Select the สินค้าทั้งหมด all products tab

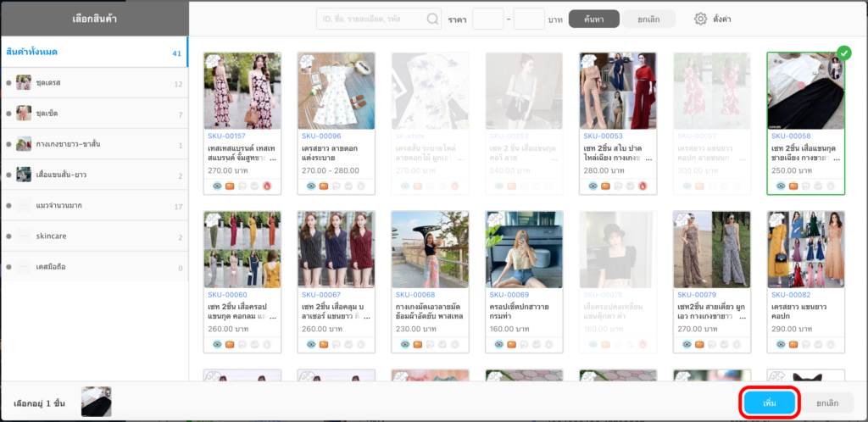[93, 53]
